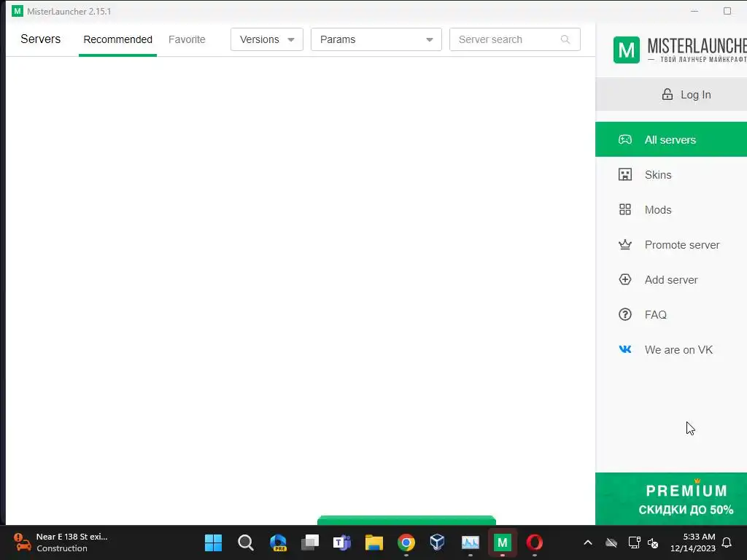Image resolution: width=747 pixels, height=560 pixels.
Task: Click the MisterLauncher green M logo
Action: click(x=627, y=50)
